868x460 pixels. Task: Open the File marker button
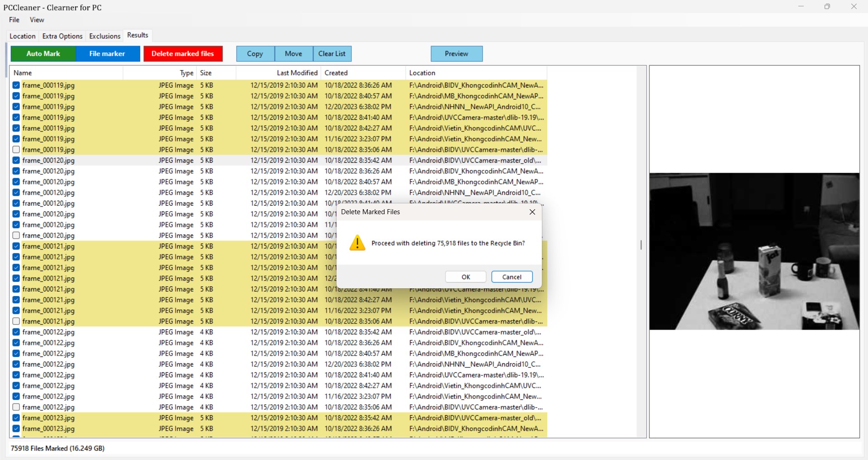(x=108, y=54)
